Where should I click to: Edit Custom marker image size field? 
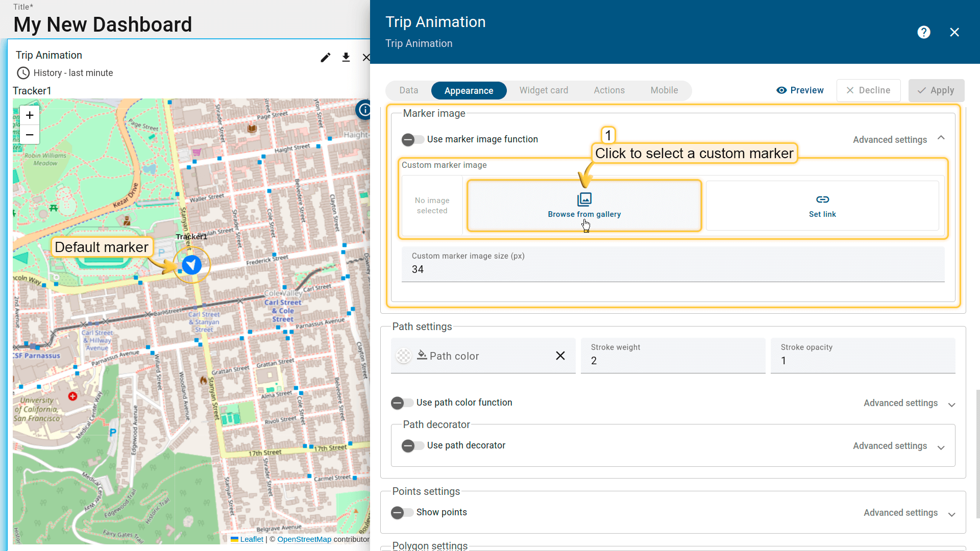coord(673,264)
